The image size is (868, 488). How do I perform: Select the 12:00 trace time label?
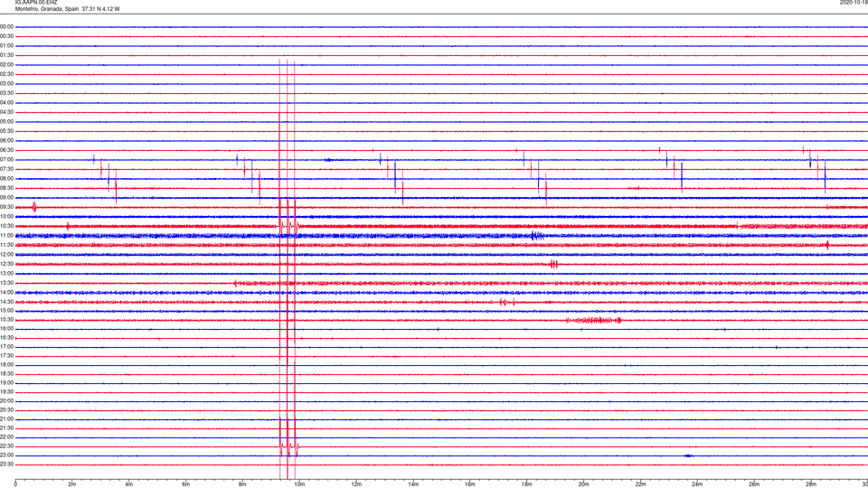(x=6, y=255)
